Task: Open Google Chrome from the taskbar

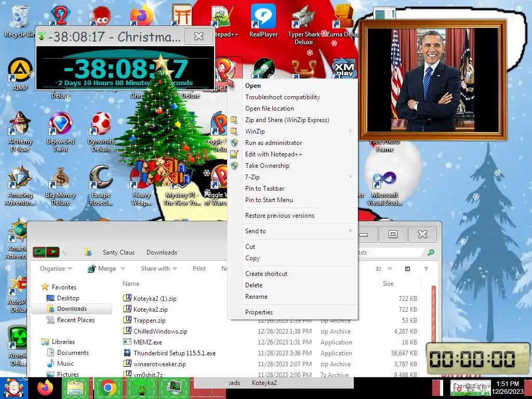Action: 108,388
